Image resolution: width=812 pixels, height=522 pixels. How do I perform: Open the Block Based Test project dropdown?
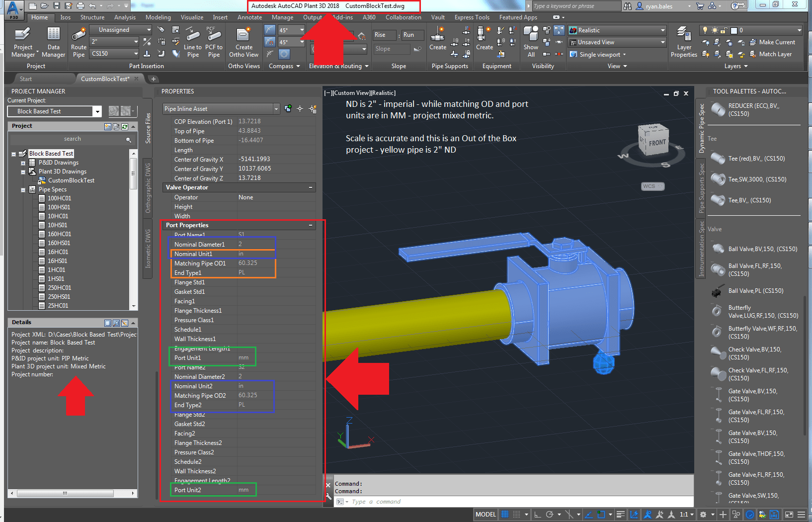tap(55, 111)
